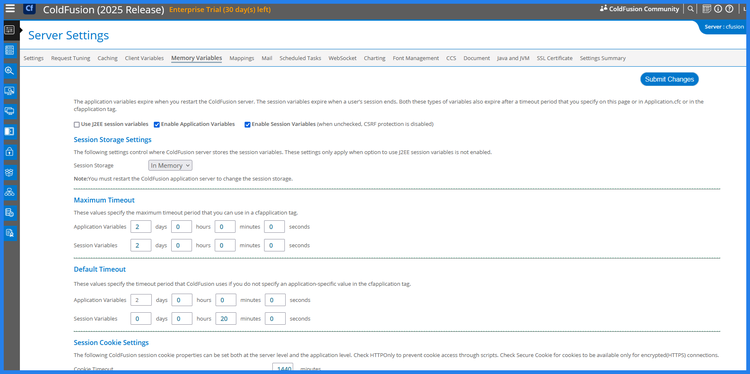This screenshot has width=750, height=374.
Task: Open the document with gear sidebar icon
Action: pyautogui.click(x=10, y=212)
